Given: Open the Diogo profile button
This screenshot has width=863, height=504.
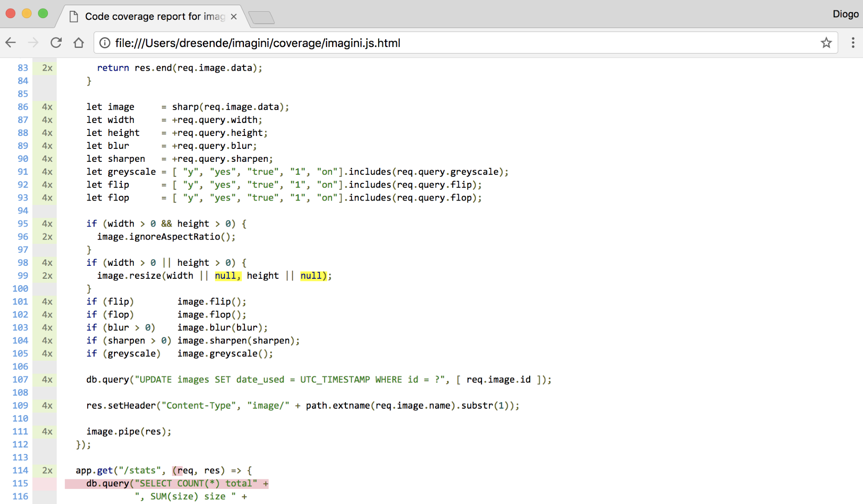Looking at the screenshot, I should coord(845,14).
